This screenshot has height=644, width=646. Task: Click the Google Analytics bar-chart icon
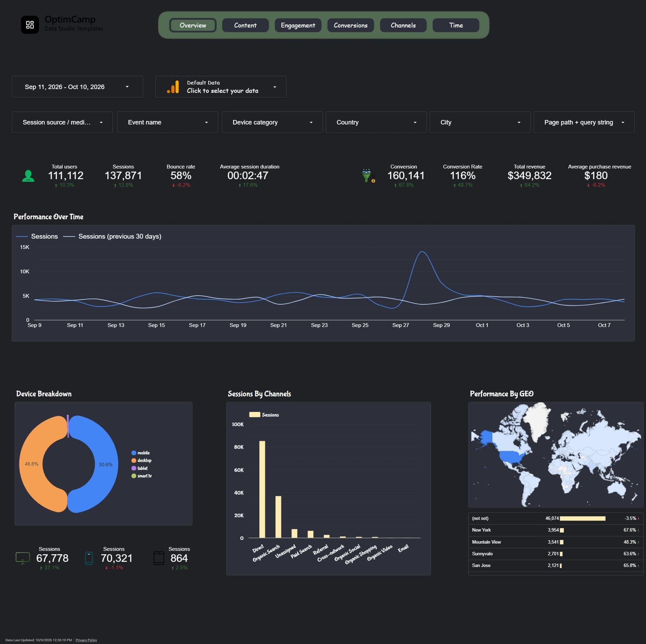173,87
